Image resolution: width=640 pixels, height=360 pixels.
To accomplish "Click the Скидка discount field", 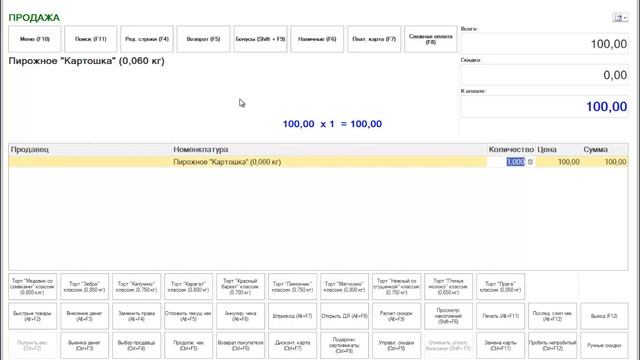I will point(544,75).
